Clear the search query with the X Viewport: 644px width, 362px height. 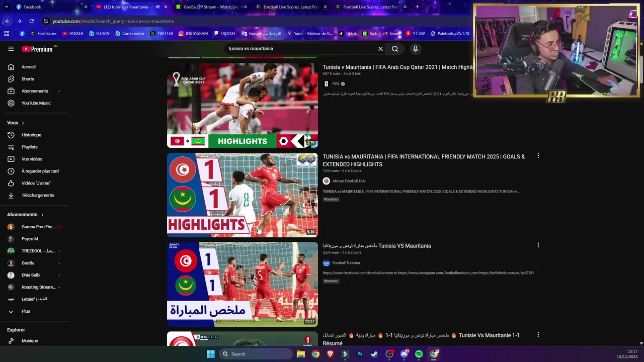(x=380, y=49)
